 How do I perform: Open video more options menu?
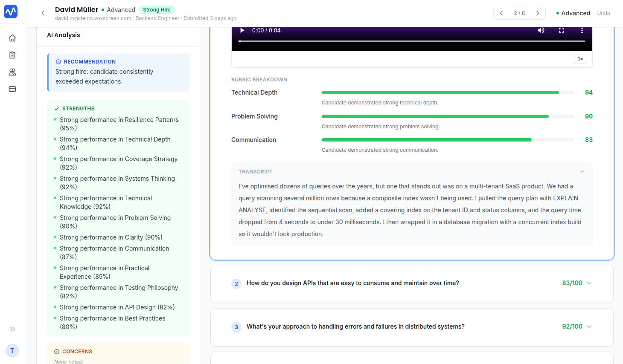[x=582, y=30]
